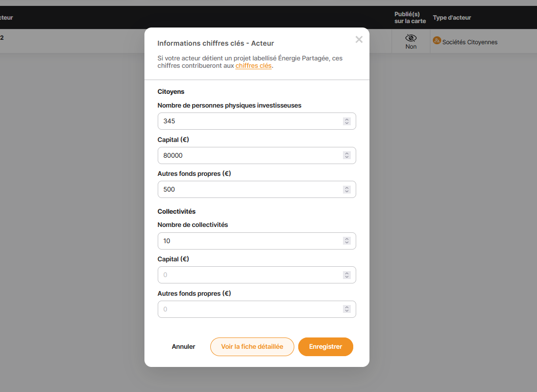Open the chiffres clés link
537x392 pixels.
click(254, 66)
